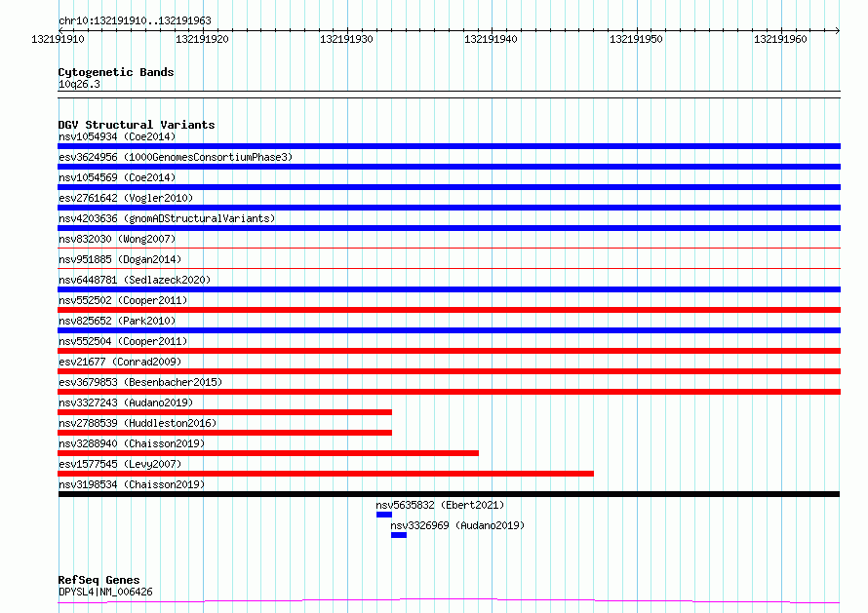Screen dimensions: 868x613
Task: Select the cytogenetic band bar for 10q26.3
Action: pyautogui.click(x=449, y=95)
